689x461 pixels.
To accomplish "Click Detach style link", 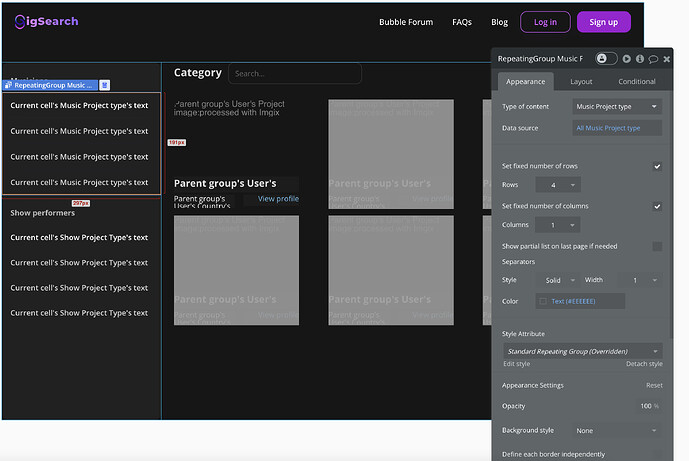I will point(644,364).
